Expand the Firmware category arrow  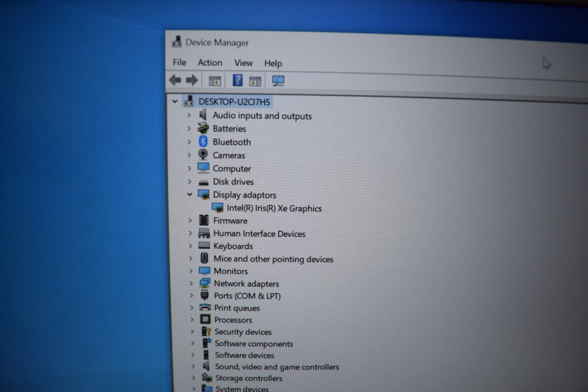pos(190,220)
